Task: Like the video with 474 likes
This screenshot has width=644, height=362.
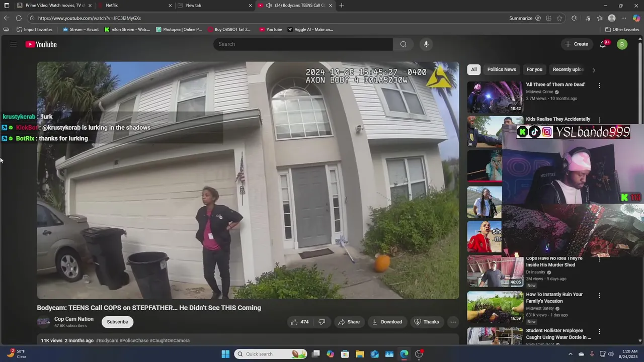Action: (299, 322)
